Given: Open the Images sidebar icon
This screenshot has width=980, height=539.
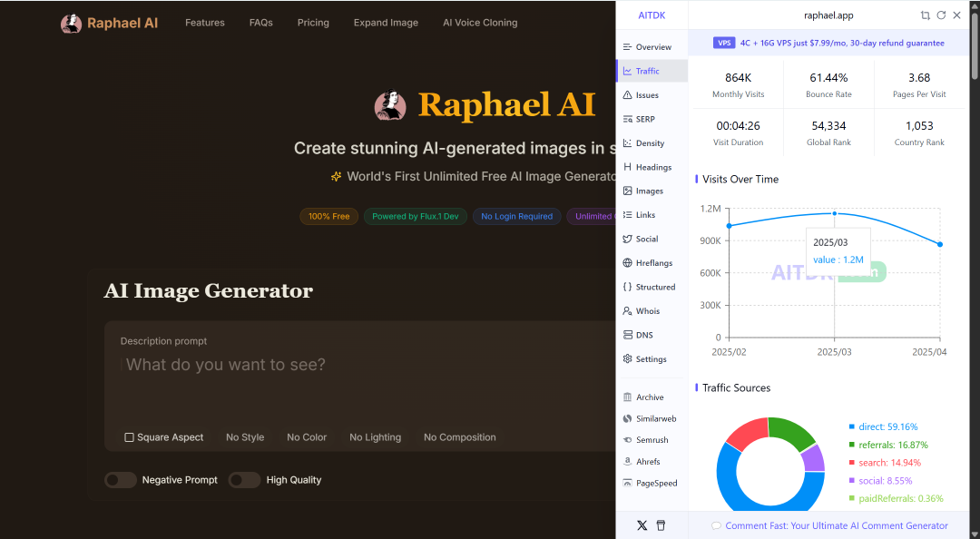Looking at the screenshot, I should (628, 191).
